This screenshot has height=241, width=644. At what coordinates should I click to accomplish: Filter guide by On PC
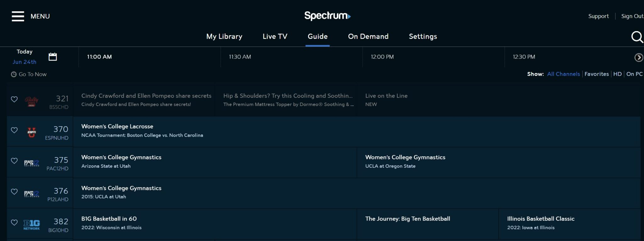(x=635, y=74)
